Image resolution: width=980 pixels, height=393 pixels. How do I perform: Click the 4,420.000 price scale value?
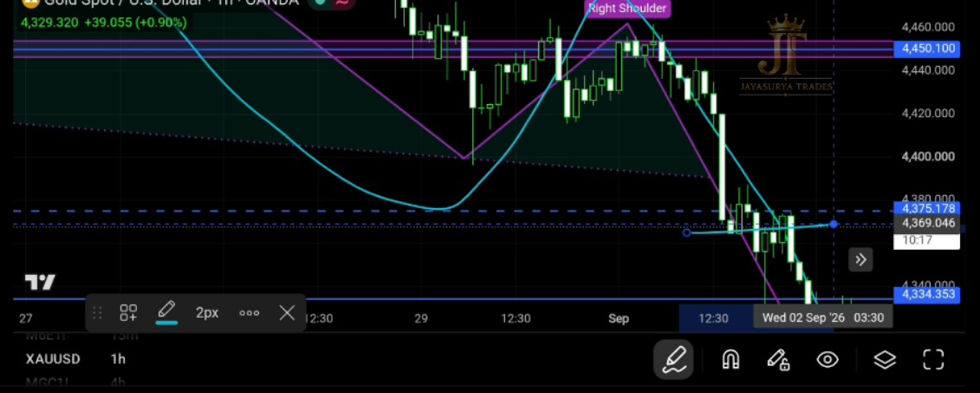click(928, 114)
